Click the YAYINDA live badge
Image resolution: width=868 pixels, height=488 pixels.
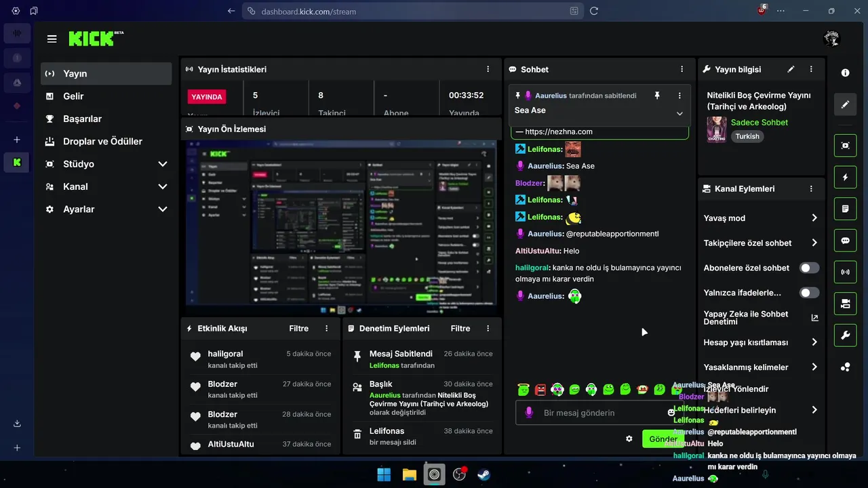pos(207,96)
